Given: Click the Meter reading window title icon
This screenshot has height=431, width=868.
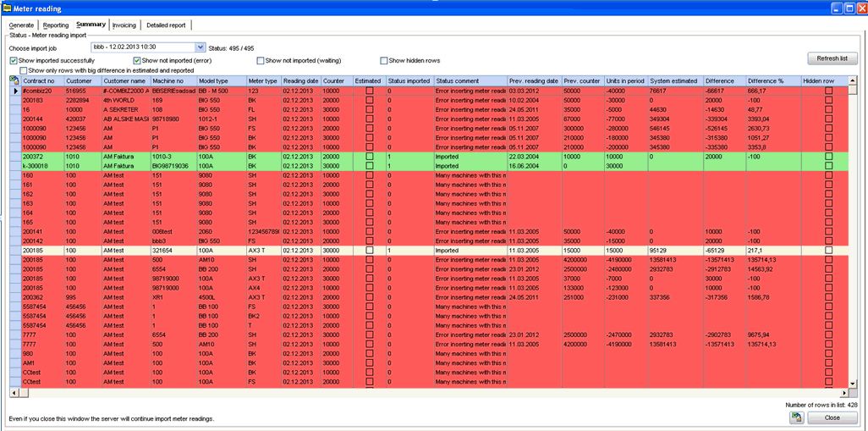Looking at the screenshot, I should 8,8.
